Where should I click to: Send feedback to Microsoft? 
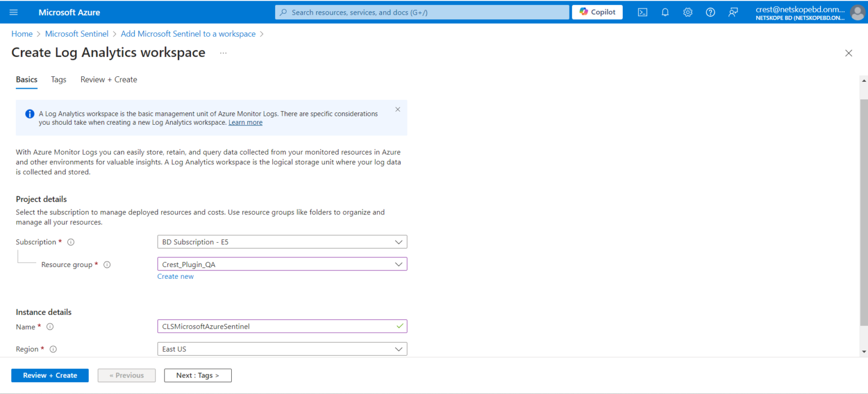(x=732, y=11)
